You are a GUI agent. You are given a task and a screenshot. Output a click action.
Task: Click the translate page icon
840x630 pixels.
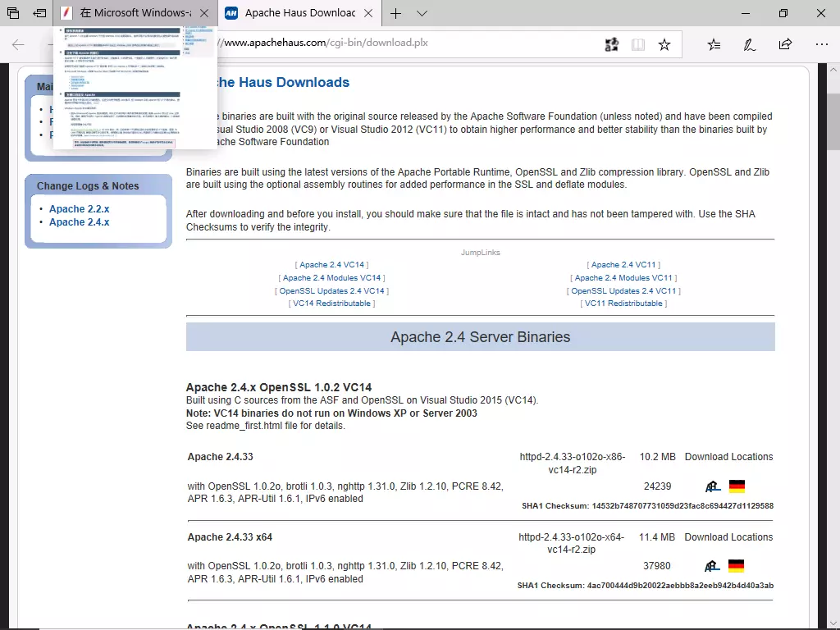click(x=611, y=44)
